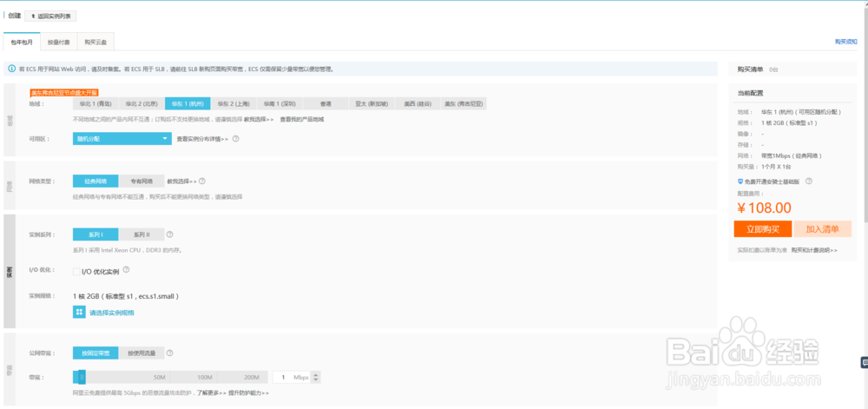
Task: Select region 香港
Action: click(325, 103)
